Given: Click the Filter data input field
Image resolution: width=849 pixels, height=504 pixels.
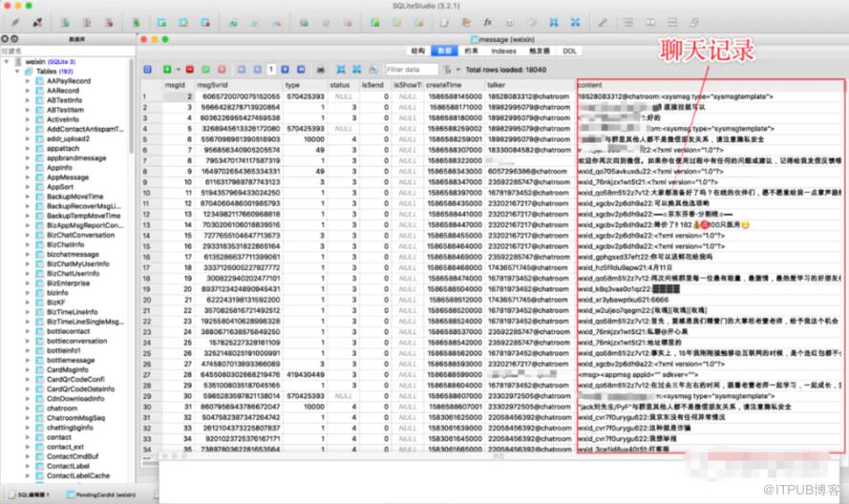Looking at the screenshot, I should click(x=412, y=70).
